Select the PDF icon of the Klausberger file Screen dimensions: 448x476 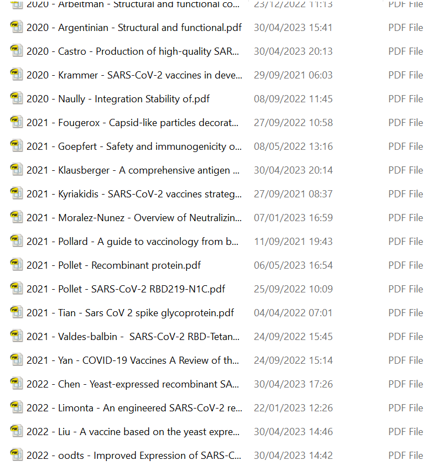click(17, 170)
